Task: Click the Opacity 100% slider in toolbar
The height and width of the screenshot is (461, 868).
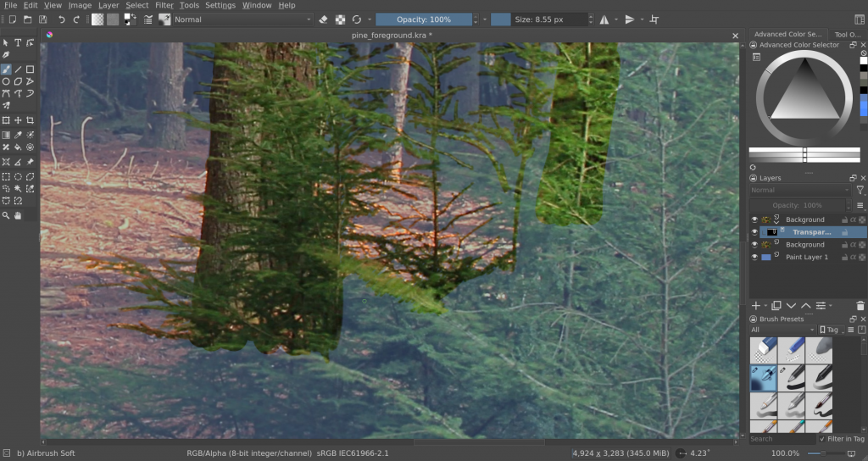Action: pyautogui.click(x=425, y=19)
